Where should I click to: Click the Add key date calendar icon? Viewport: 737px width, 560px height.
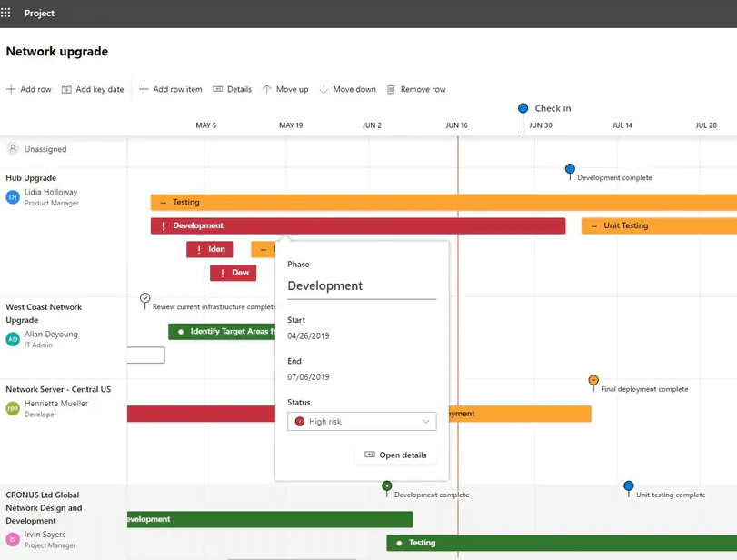pos(66,89)
